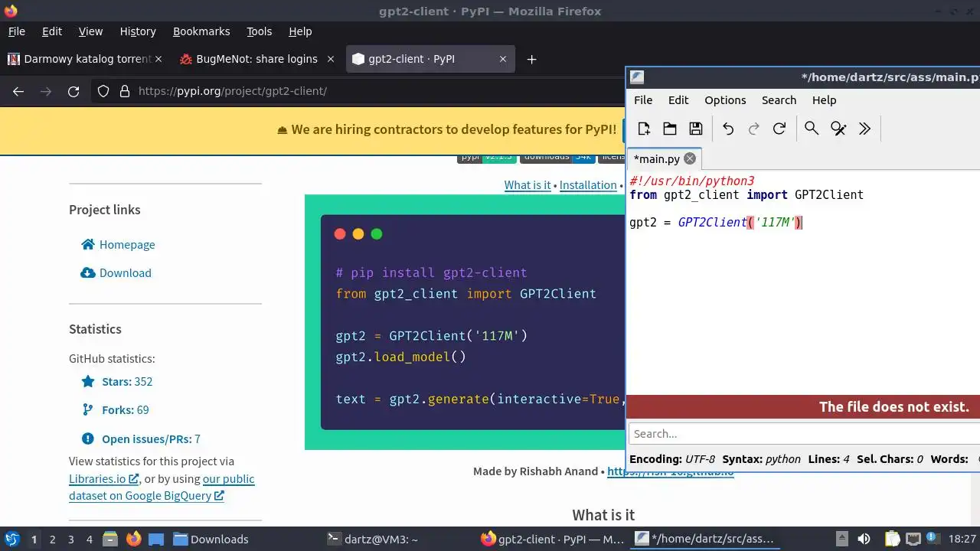980x551 pixels.
Task: Launch the file manager from taskbar
Action: 109,539
